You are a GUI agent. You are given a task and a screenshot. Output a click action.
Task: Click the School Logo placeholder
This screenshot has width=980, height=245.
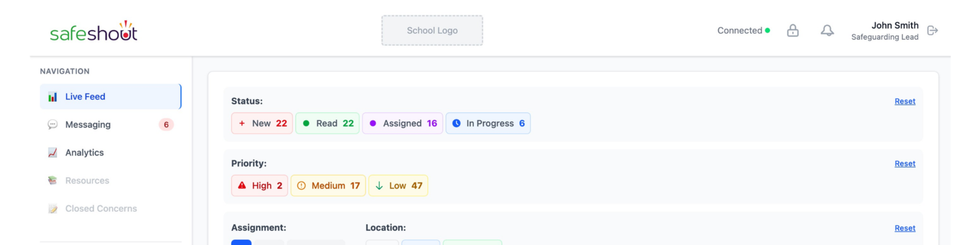(432, 31)
